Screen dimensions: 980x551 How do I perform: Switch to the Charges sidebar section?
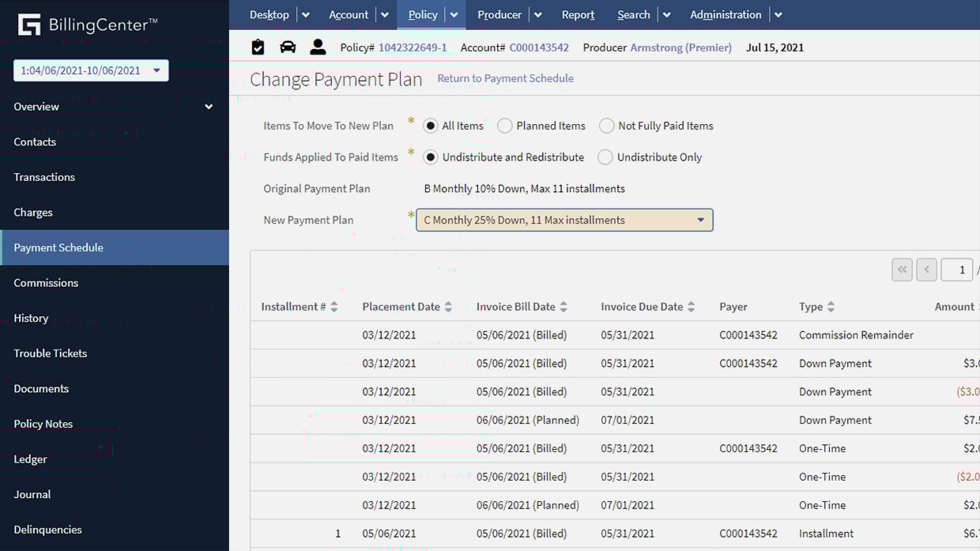[33, 212]
